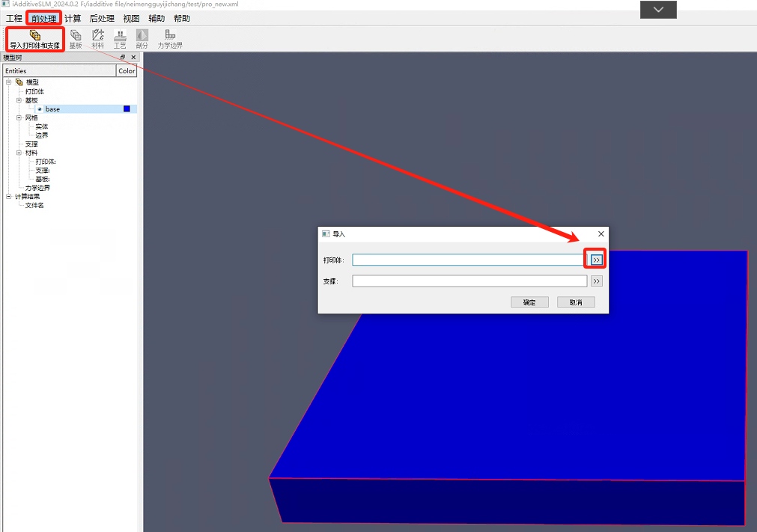Viewport: 757px width, 532px height.
Task: Select the 基板 baseplate toolbar icon
Action: [76, 39]
